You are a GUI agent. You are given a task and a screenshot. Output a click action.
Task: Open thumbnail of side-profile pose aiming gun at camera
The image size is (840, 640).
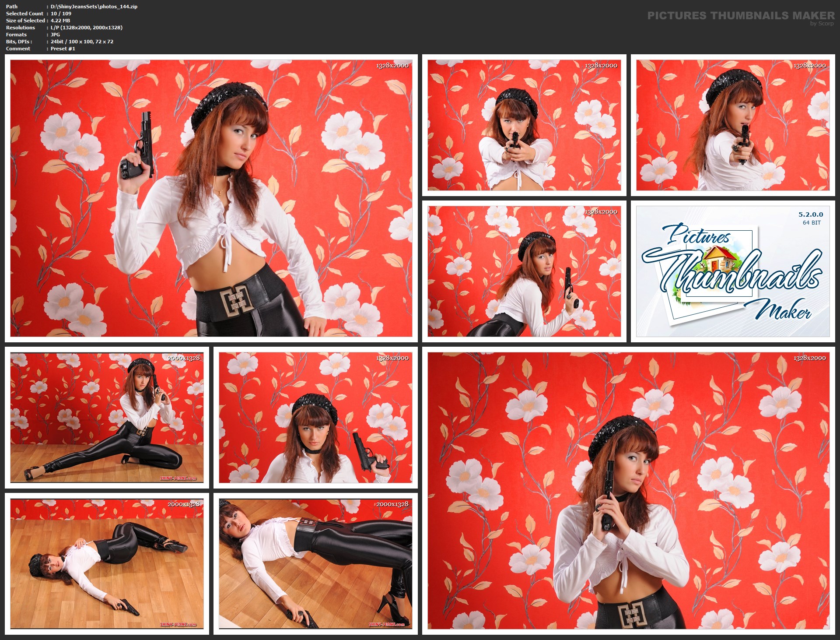click(733, 125)
